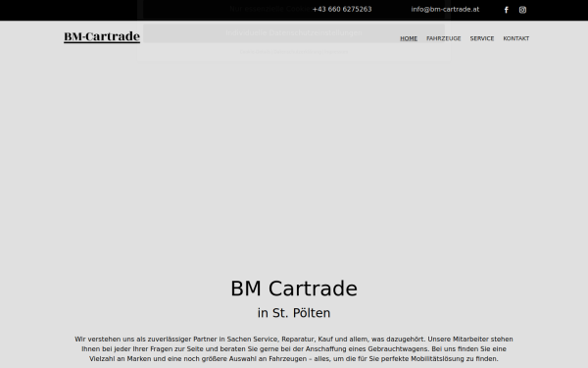Click the BM-Cartrade logo

(102, 37)
